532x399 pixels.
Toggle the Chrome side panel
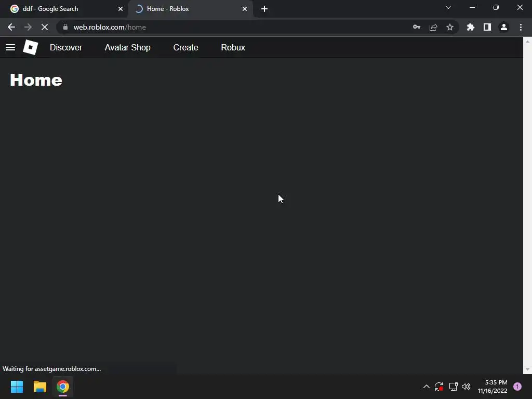coord(487,27)
